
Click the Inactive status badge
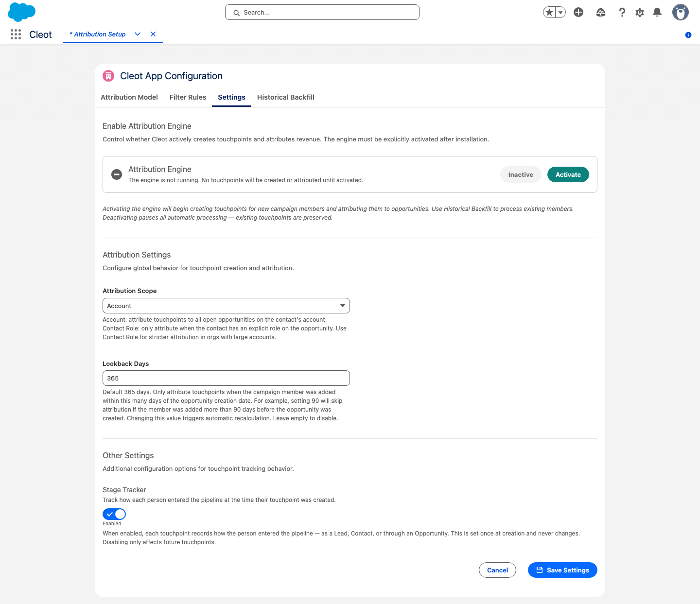[521, 174]
